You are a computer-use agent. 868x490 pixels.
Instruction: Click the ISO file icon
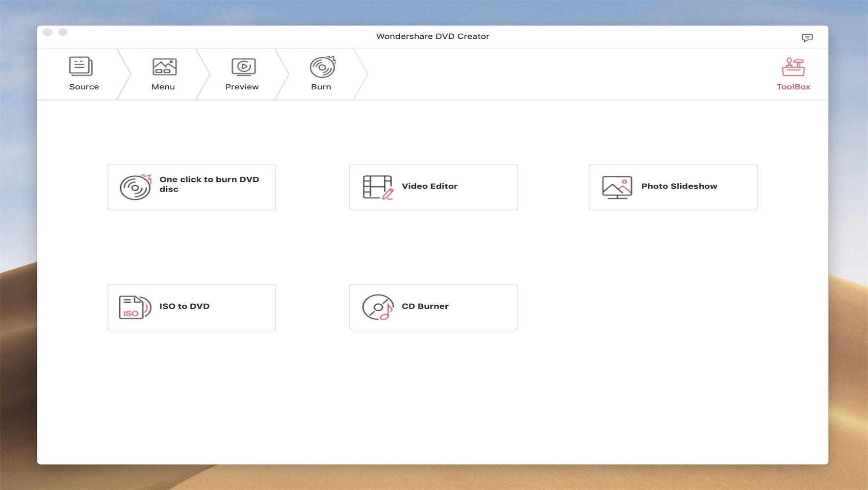135,307
